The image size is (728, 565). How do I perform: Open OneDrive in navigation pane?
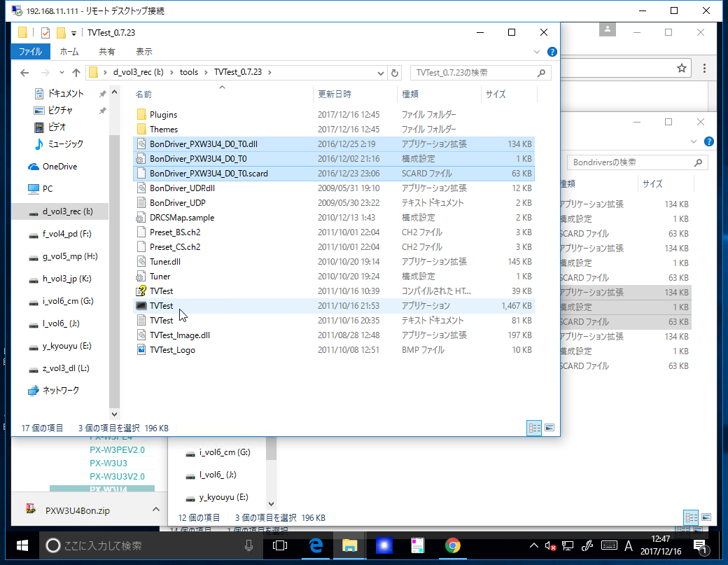59,167
